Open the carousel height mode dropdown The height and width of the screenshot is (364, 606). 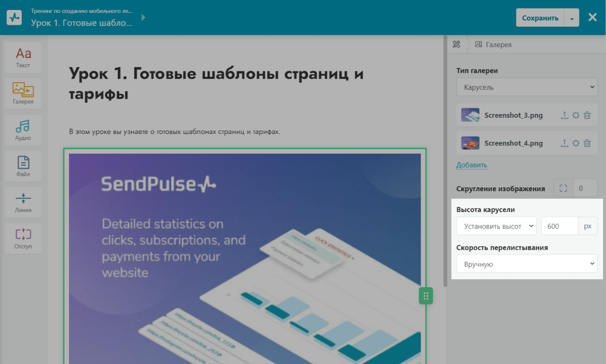tap(496, 226)
